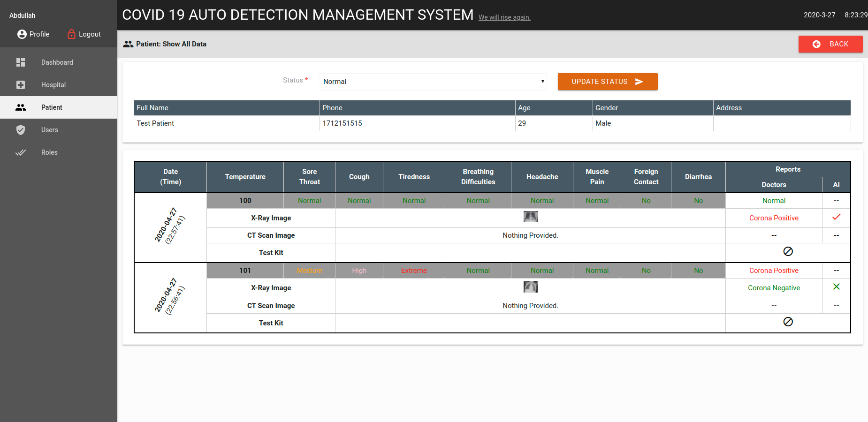Click the 'Medium' sore throat value

(x=310, y=271)
